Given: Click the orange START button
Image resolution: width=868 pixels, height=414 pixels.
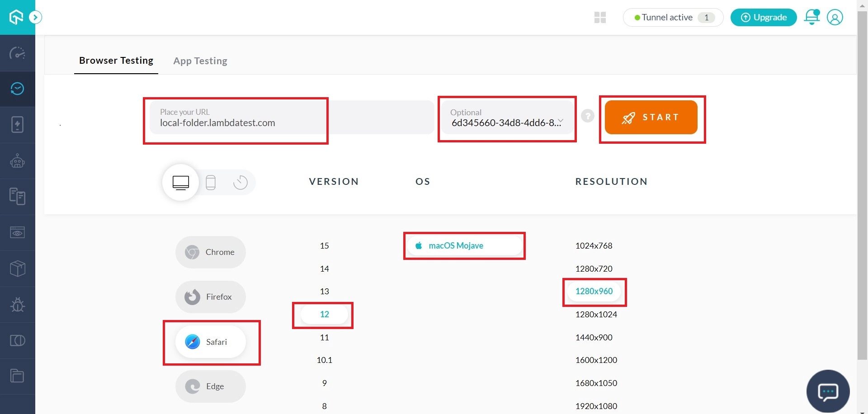Looking at the screenshot, I should click(x=651, y=117).
